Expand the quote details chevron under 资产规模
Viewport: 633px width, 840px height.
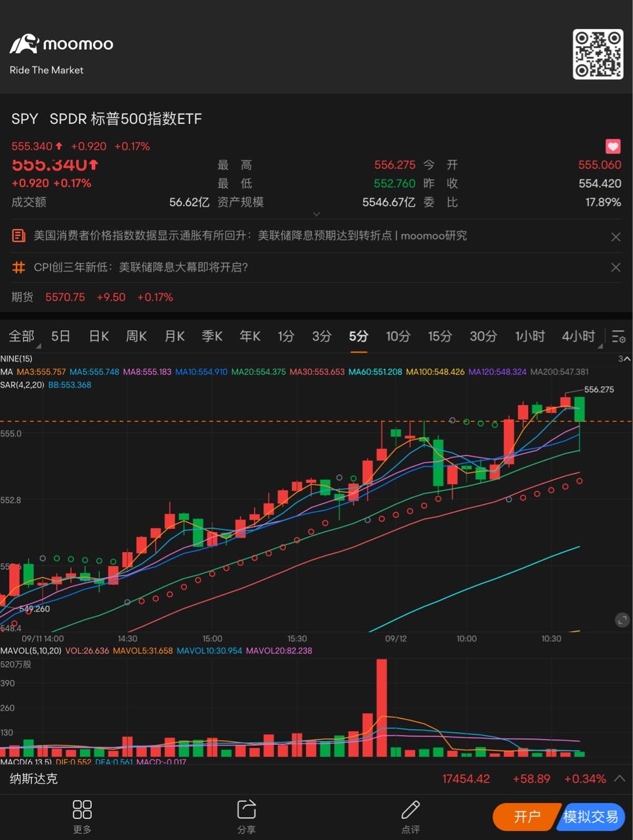click(x=317, y=214)
